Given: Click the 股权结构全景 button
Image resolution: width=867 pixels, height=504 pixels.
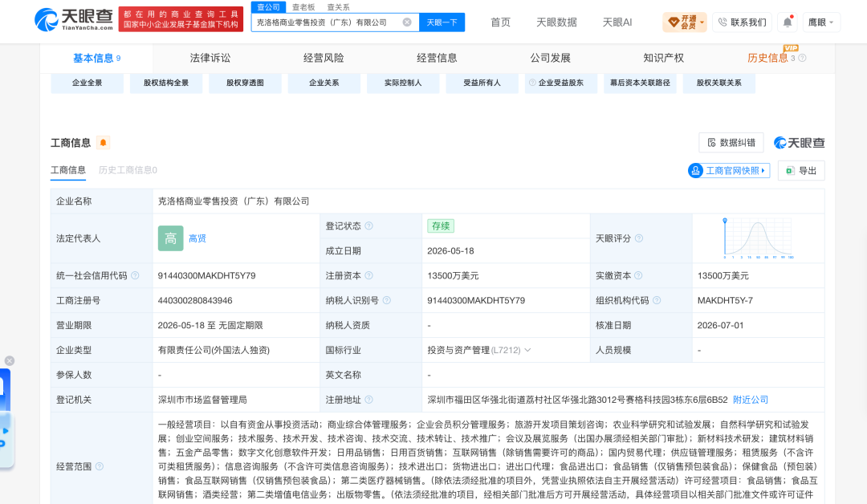Looking at the screenshot, I should coord(166,83).
